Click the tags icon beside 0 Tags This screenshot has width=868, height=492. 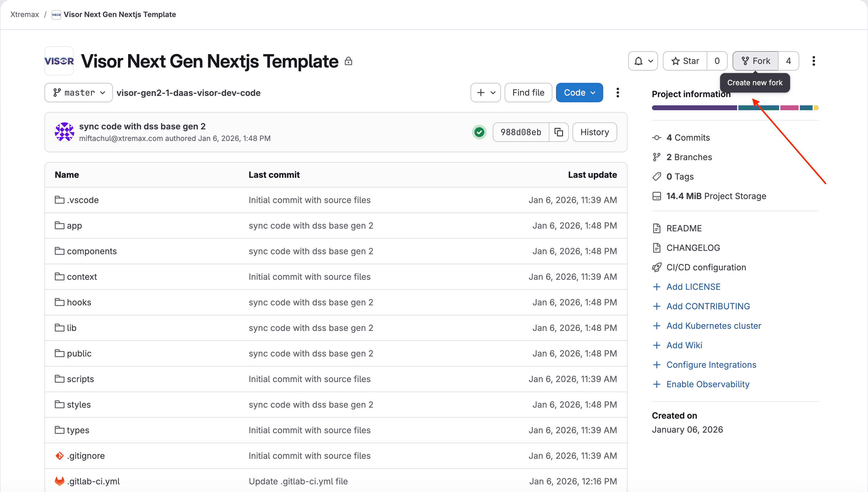point(657,176)
